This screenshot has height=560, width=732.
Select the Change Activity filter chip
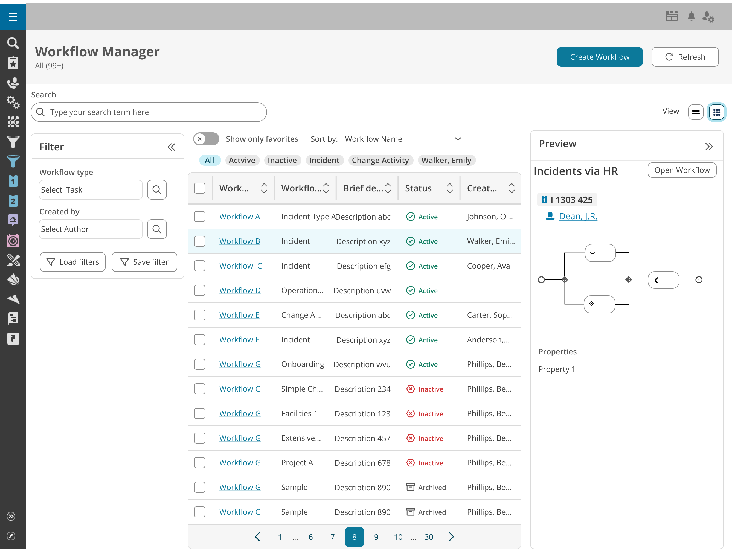pyautogui.click(x=380, y=160)
